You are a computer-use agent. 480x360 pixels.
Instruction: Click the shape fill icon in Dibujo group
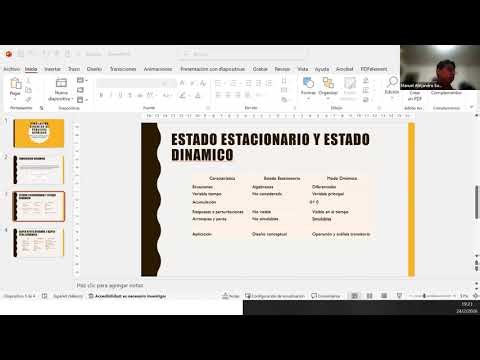tap(366, 80)
